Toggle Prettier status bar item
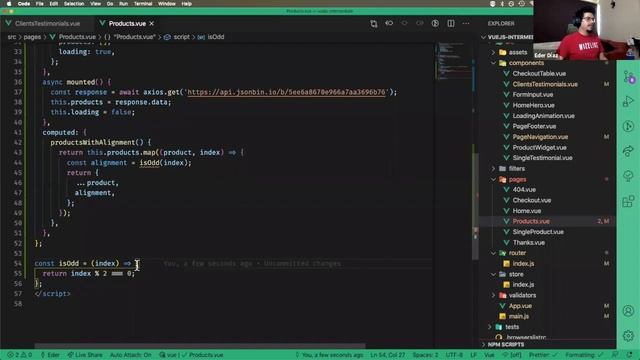640x360 pixels. click(x=543, y=355)
